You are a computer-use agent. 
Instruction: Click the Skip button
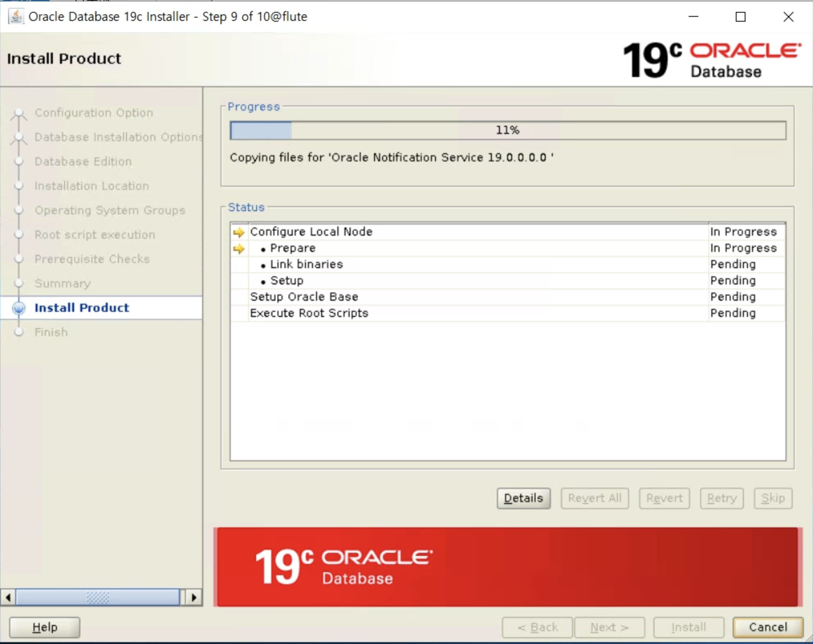coord(773,498)
